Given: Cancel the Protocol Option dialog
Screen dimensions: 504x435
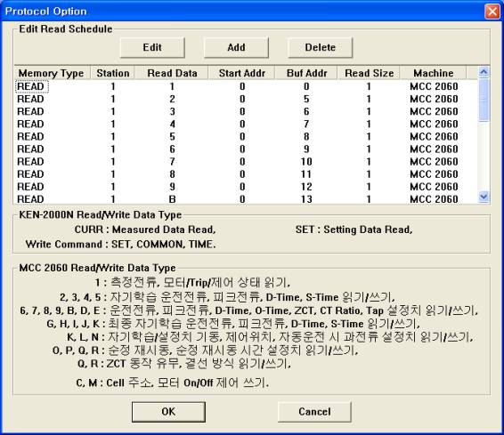Looking at the screenshot, I should coord(314,412).
